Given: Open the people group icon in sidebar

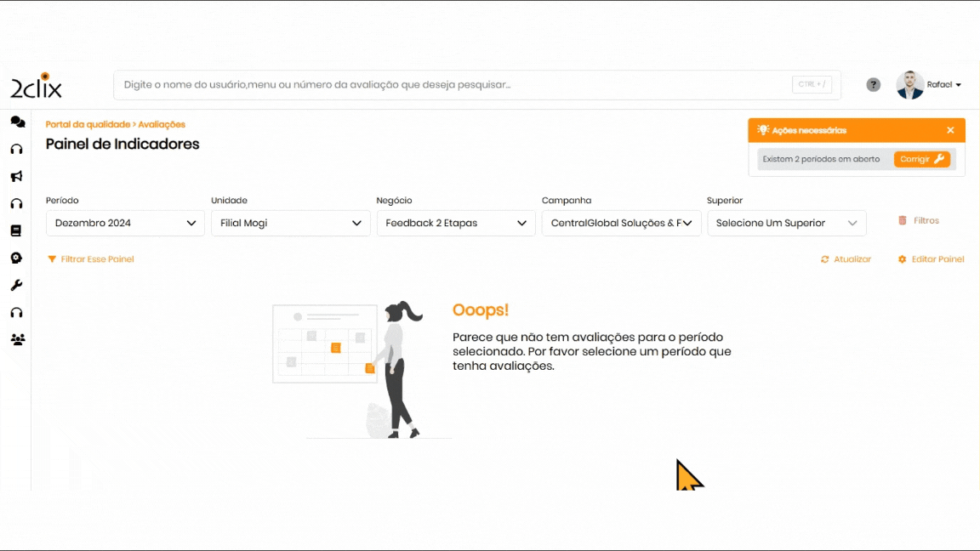Looking at the screenshot, I should [17, 339].
